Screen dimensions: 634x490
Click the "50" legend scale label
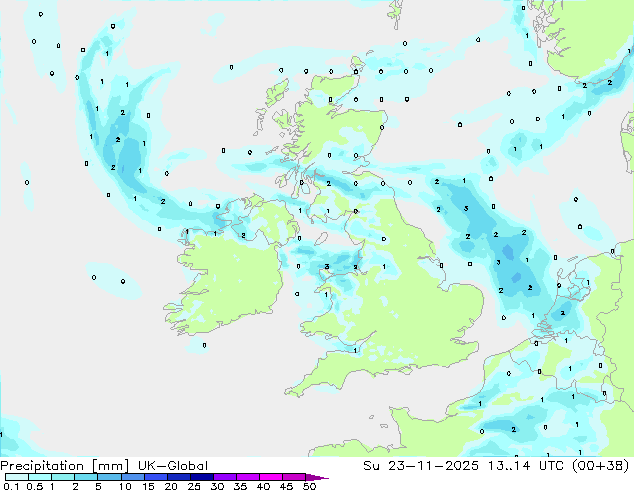pos(310,486)
